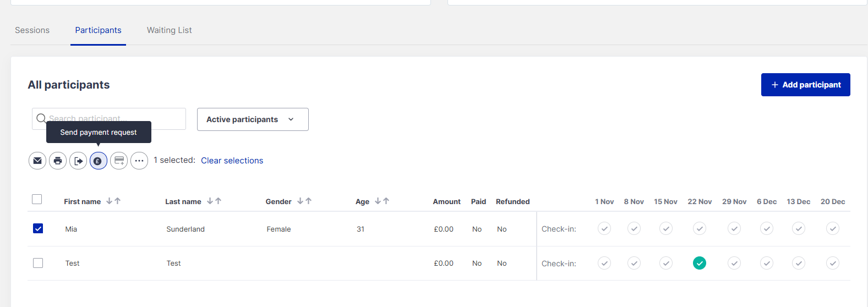The width and height of the screenshot is (868, 307).
Task: Check in Test for 20 Dec
Action: (833, 264)
